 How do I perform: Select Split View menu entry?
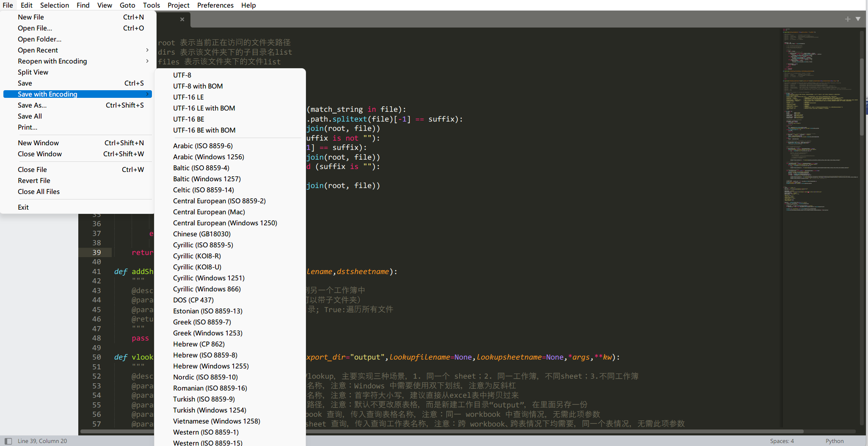click(78, 72)
